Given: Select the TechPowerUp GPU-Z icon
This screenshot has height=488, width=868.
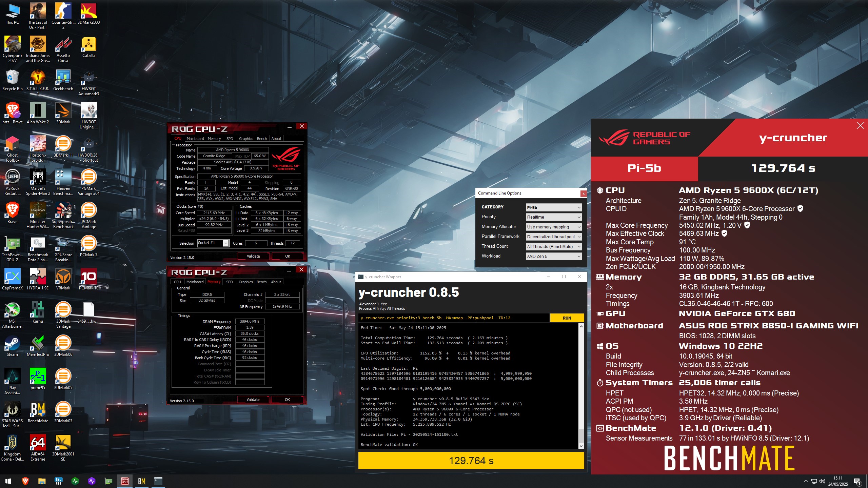Looking at the screenshot, I should click(x=13, y=248).
